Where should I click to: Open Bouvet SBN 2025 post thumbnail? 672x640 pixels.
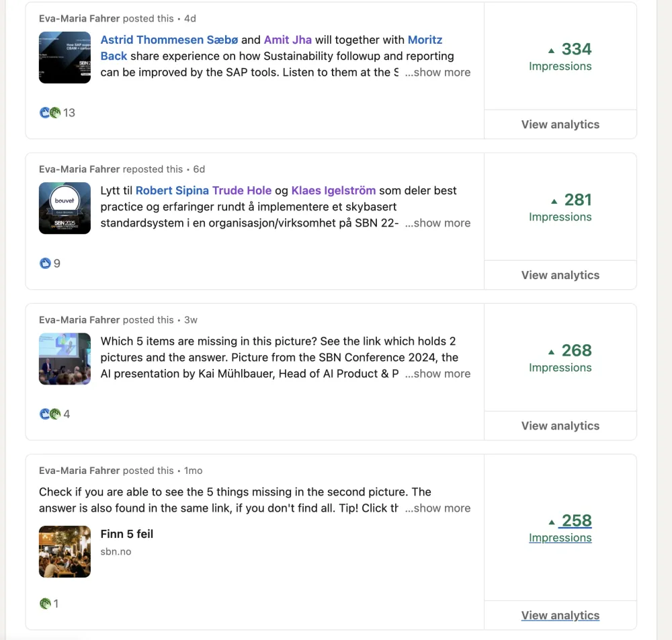(x=65, y=208)
